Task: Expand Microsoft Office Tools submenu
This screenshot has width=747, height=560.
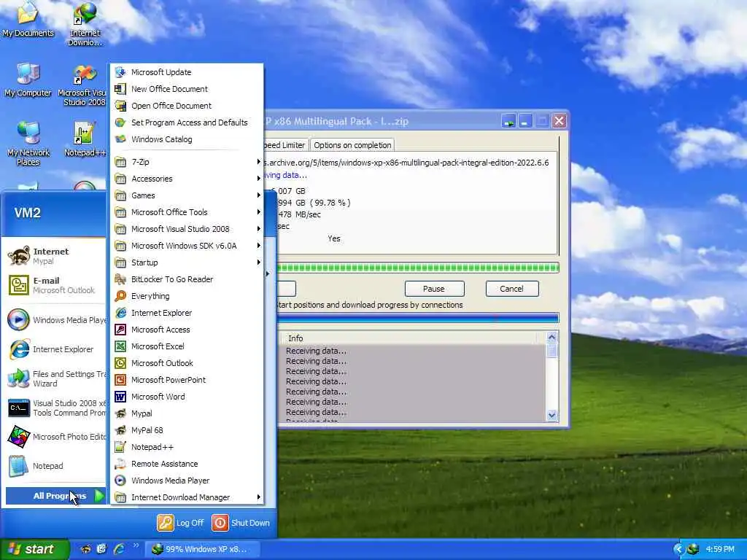Action: (x=187, y=212)
